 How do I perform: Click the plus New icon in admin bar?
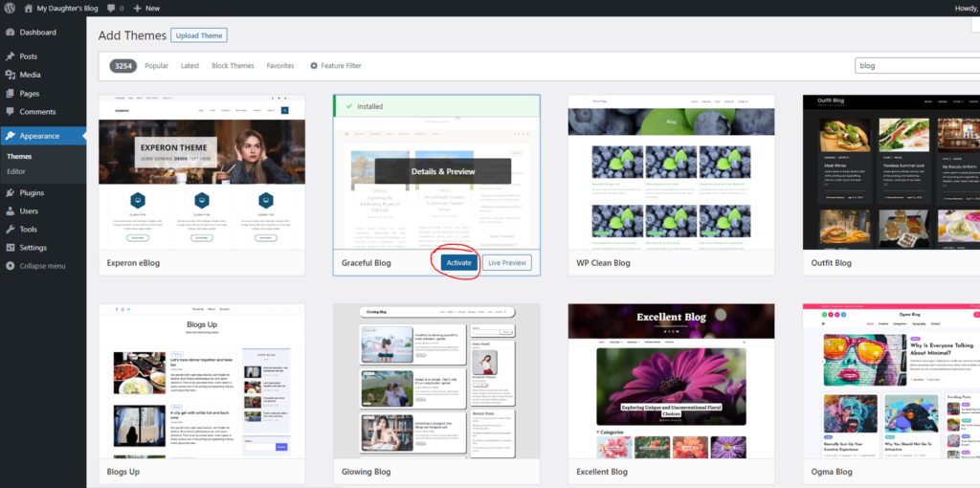[x=139, y=8]
